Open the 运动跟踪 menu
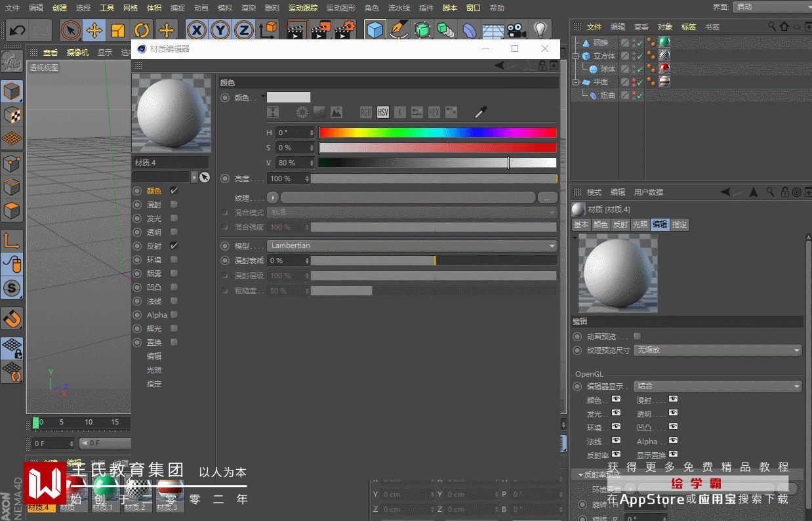 (x=303, y=8)
